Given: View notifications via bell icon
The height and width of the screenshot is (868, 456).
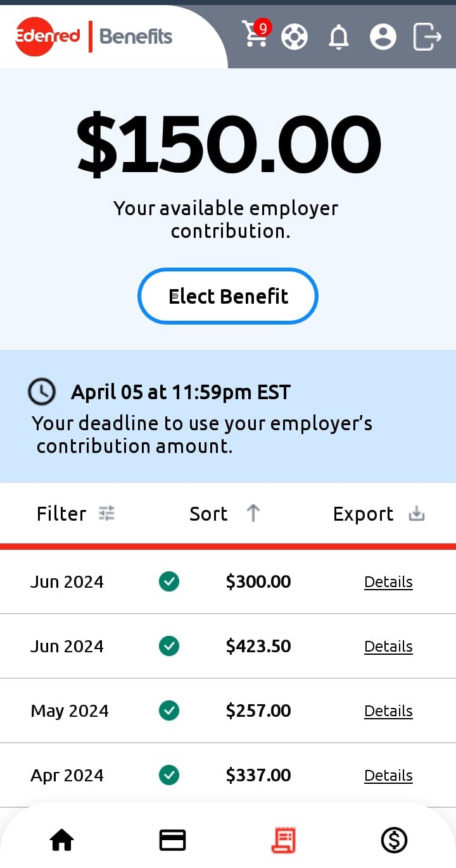Looking at the screenshot, I should tap(339, 37).
